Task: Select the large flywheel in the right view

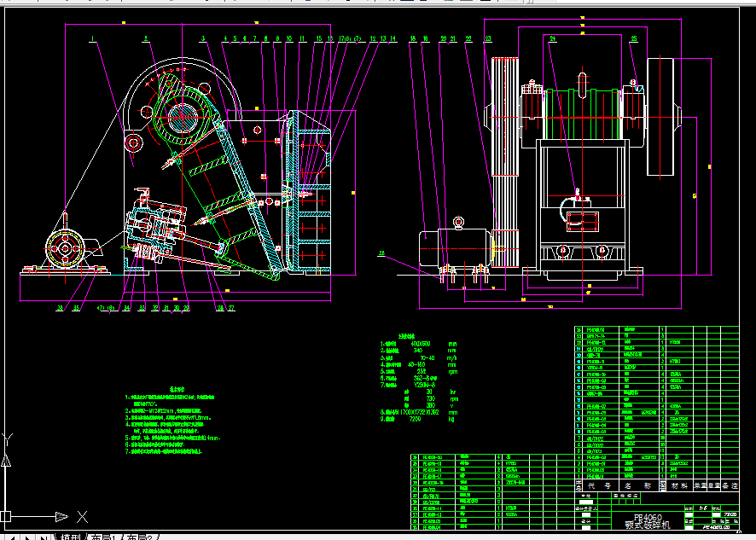Action: pos(660,117)
